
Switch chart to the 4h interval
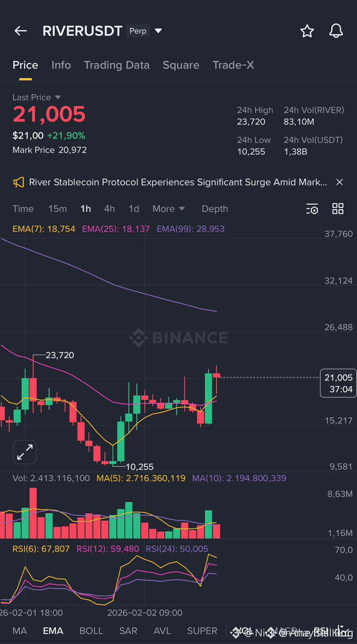(x=110, y=209)
